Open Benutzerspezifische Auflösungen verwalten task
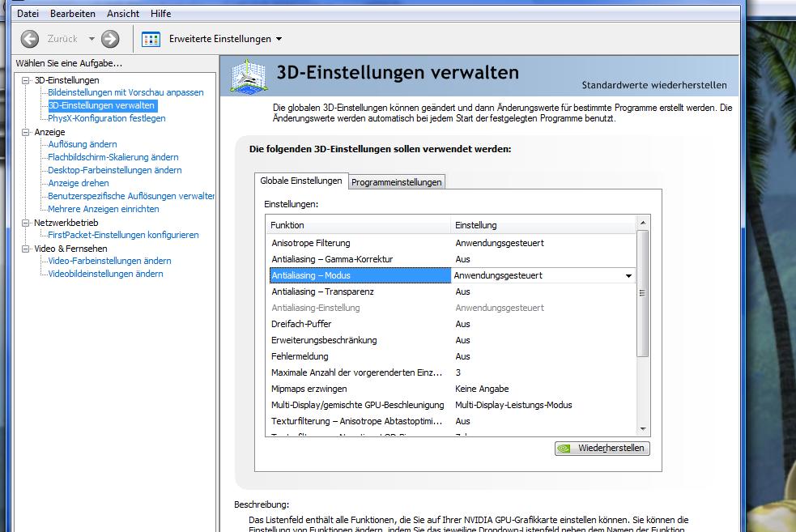Image resolution: width=796 pixels, height=532 pixels. tap(131, 196)
